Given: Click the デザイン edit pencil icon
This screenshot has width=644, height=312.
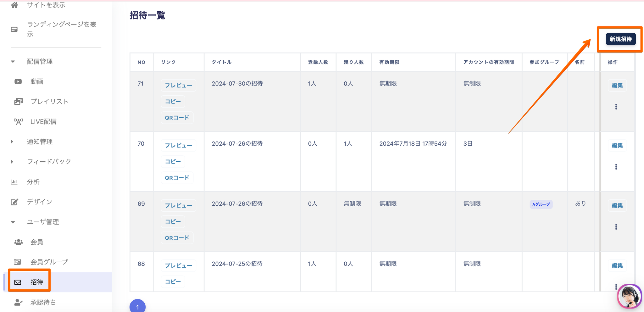Looking at the screenshot, I should coord(14,202).
